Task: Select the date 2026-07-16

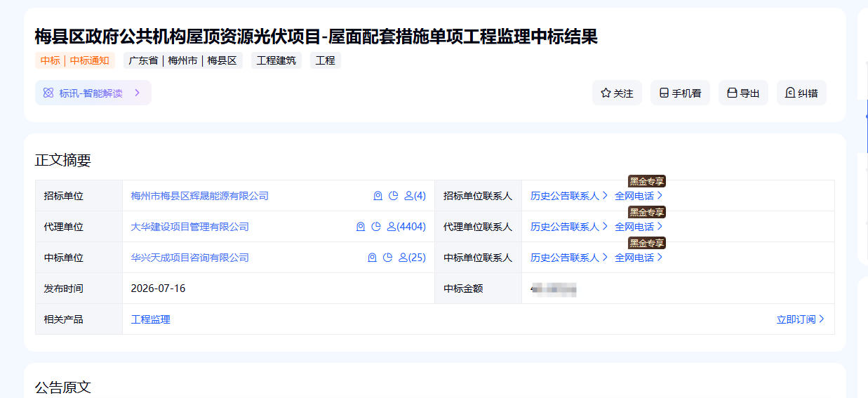Action: tap(159, 288)
